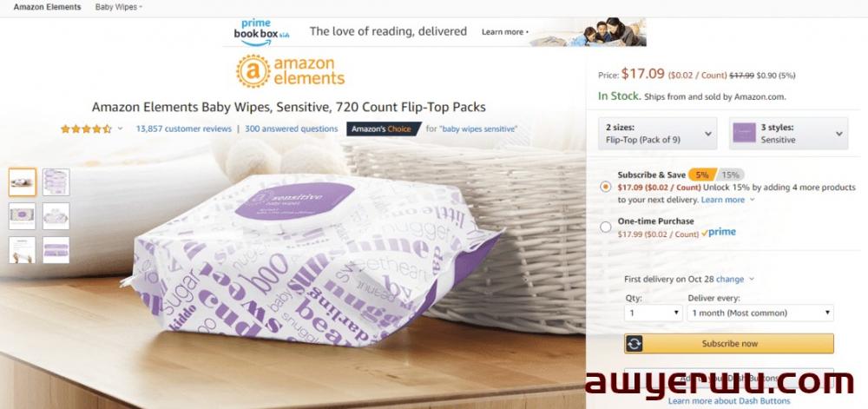Click the Prime badge under One-time Purchase
This screenshot has width=868, height=409.
[719, 233]
